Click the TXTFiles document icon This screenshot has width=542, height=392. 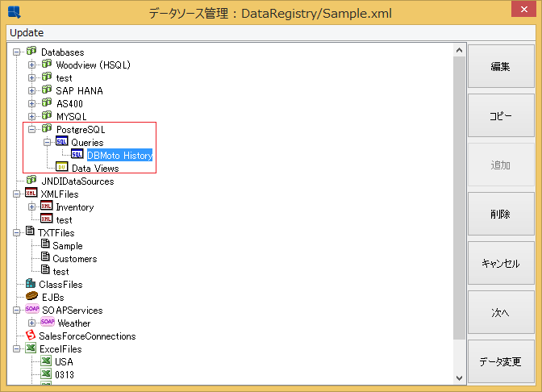[30, 231]
